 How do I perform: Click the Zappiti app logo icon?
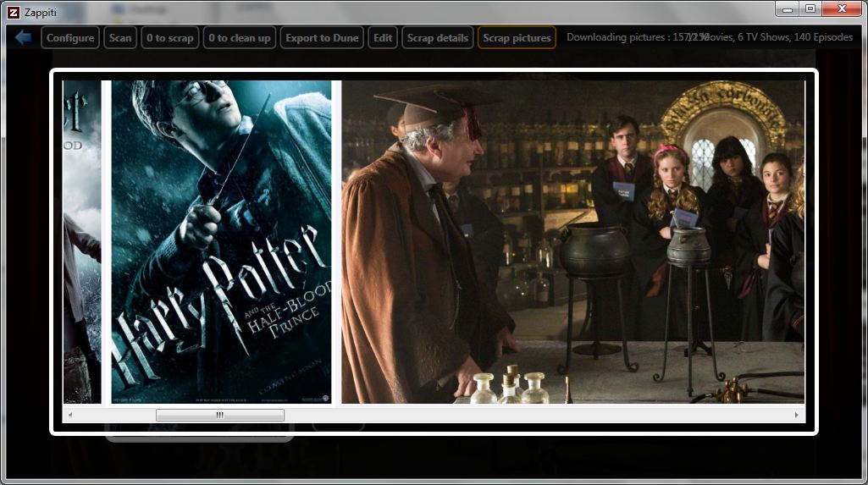pyautogui.click(x=14, y=12)
